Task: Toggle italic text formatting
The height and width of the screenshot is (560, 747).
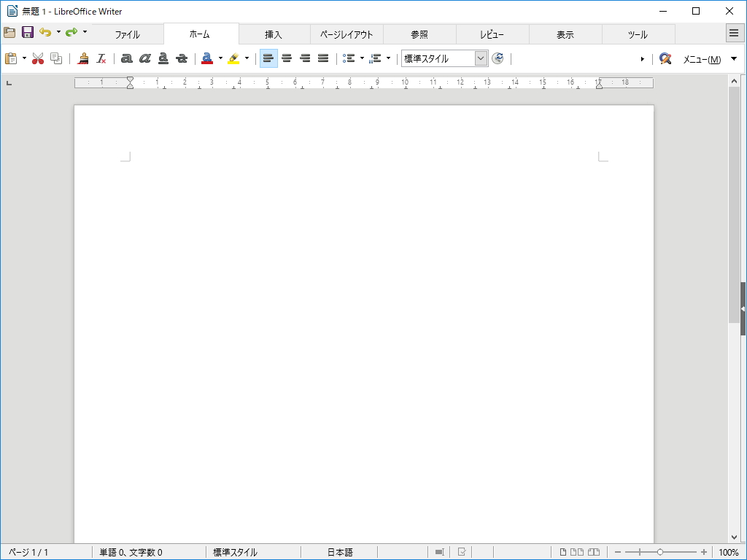Action: pyautogui.click(x=145, y=58)
